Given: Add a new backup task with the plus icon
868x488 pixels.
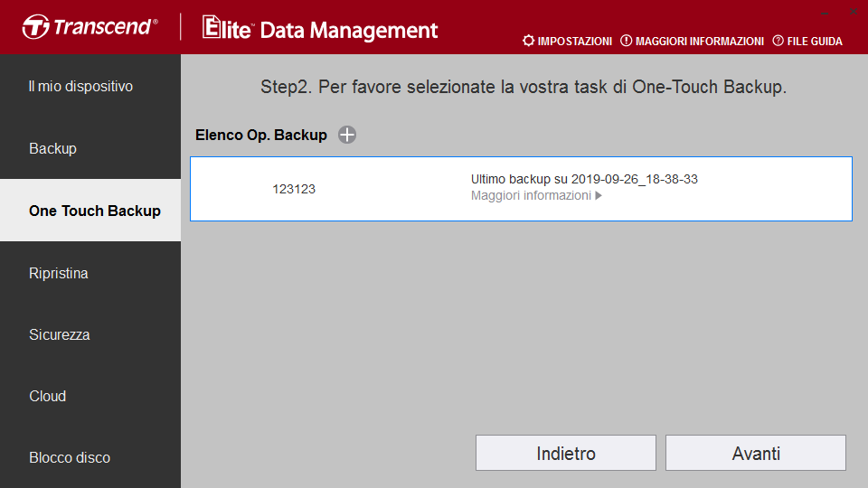Looking at the screenshot, I should pos(347,135).
